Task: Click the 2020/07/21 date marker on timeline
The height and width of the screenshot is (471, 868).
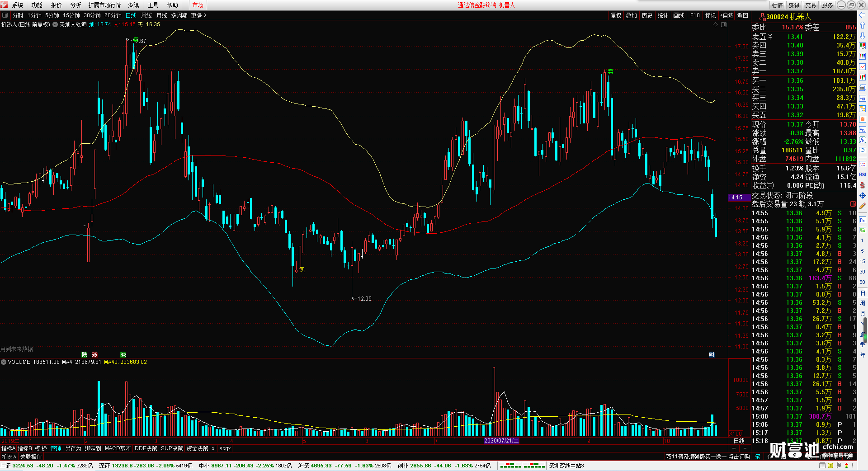Action: 501,441
